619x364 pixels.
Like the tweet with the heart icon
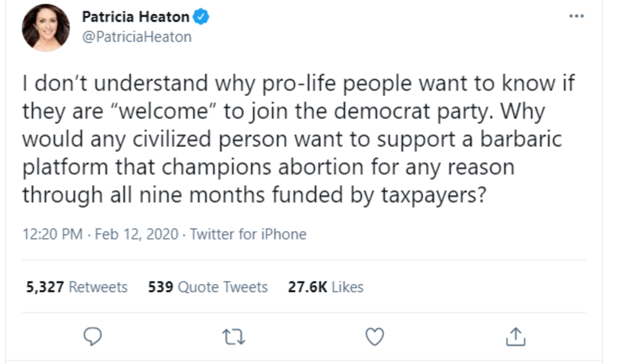tap(375, 338)
